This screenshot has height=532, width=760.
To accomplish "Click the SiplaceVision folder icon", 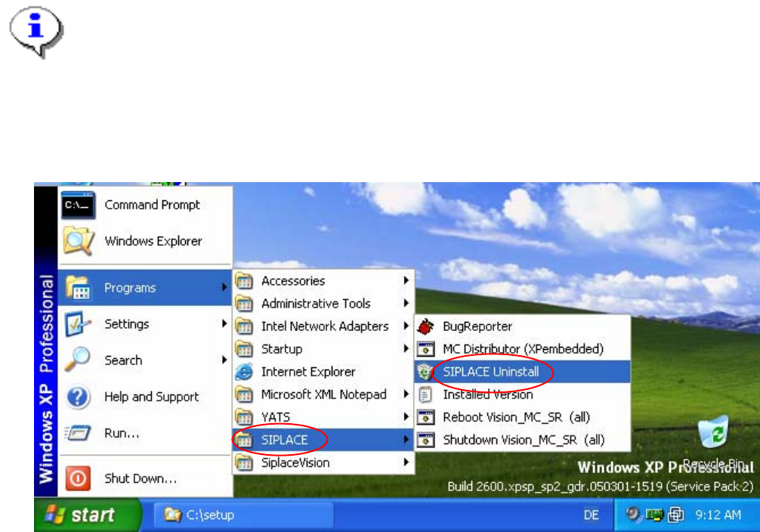I will (244, 462).
